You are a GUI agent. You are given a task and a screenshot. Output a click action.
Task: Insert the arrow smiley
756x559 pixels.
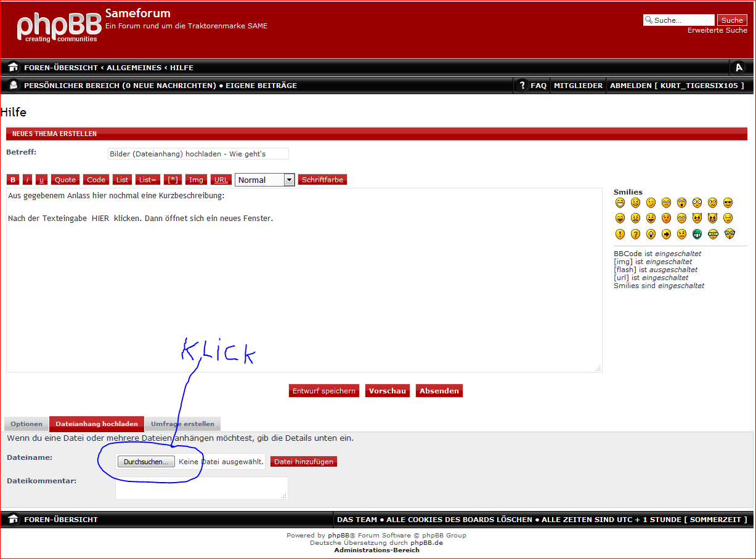[666, 234]
